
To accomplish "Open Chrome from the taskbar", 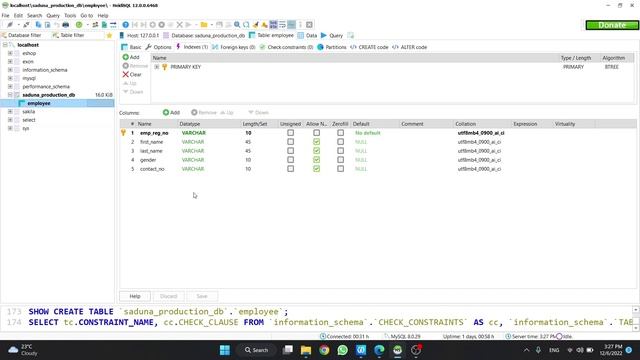I will tap(324, 350).
